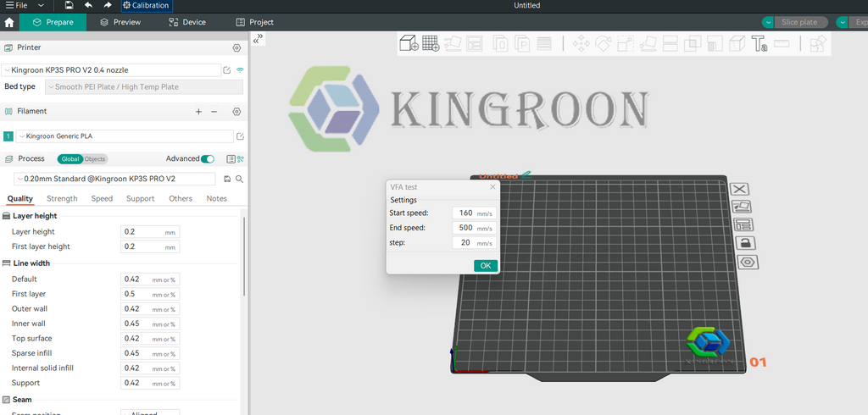
Task: Select the Global process mode
Action: click(70, 159)
